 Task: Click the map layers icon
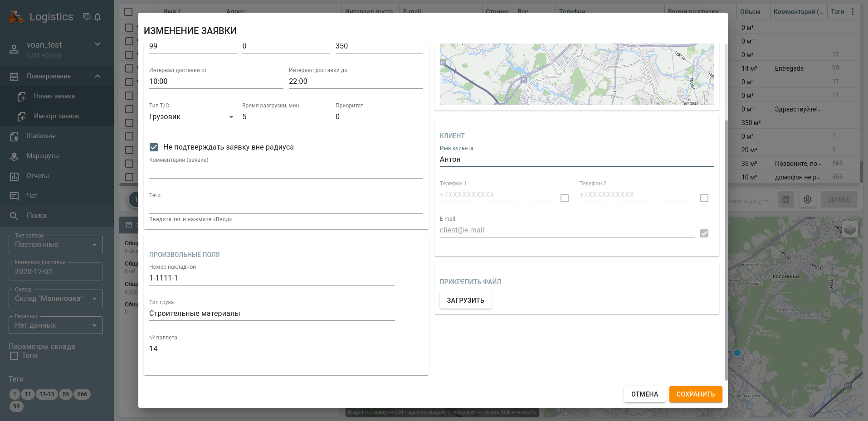pyautogui.click(x=850, y=230)
